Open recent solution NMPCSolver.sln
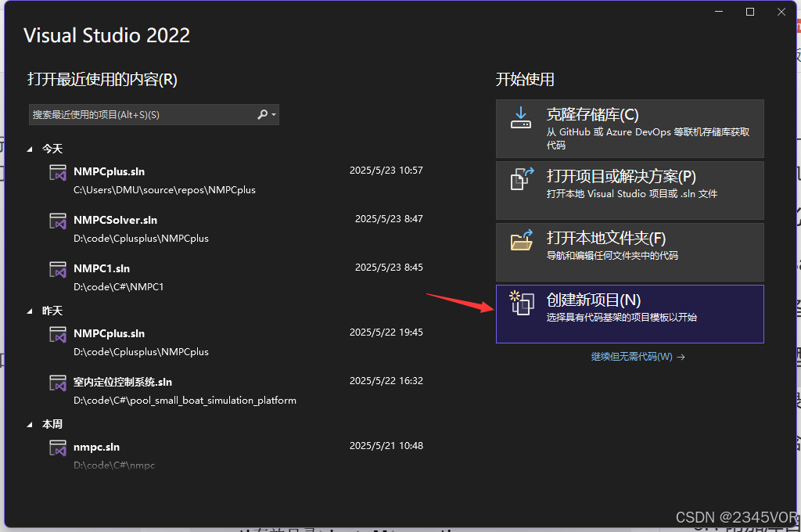Image resolution: width=801 pixels, height=532 pixels. click(235, 228)
